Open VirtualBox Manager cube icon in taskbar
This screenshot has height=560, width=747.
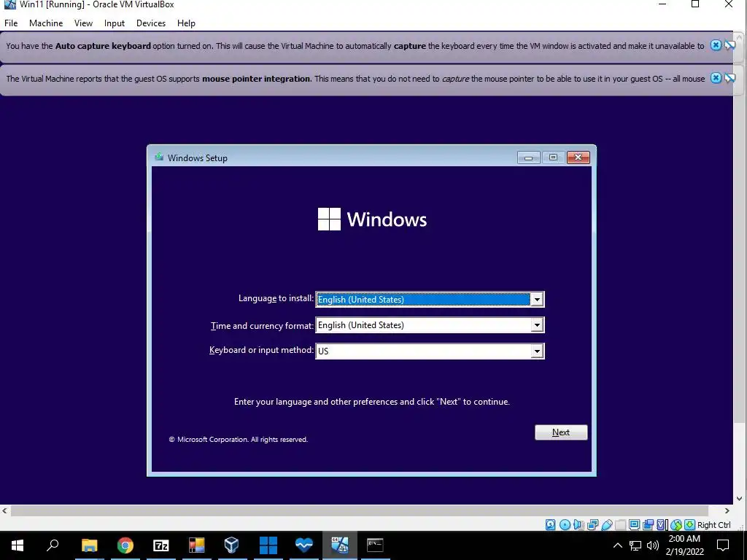232,545
